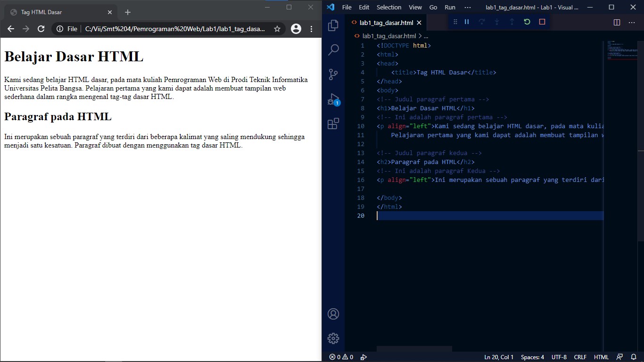The width and height of the screenshot is (644, 362).
Task: Close the lab1_tag_dasar.html editor tab
Action: click(419, 23)
